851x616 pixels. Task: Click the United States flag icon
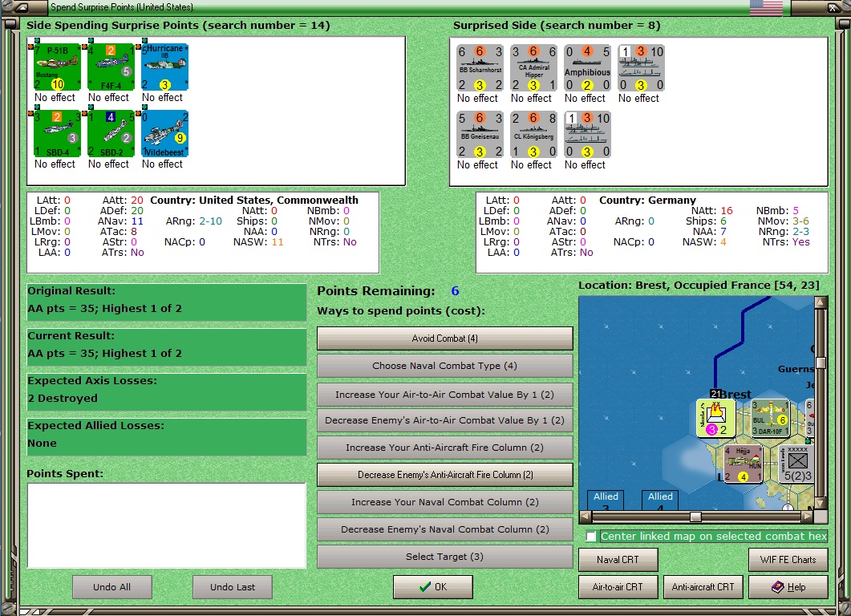tap(766, 7)
